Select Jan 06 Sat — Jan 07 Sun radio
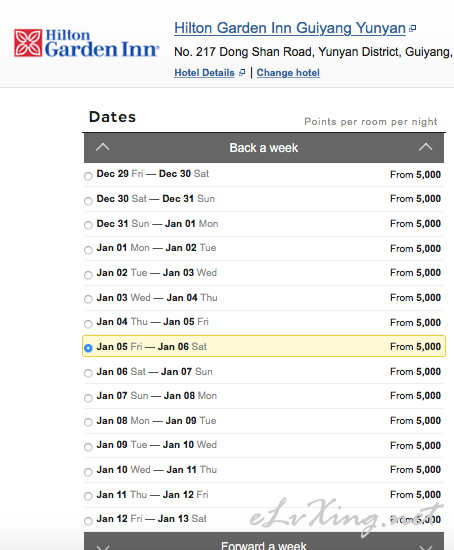454x550 pixels. point(88,373)
